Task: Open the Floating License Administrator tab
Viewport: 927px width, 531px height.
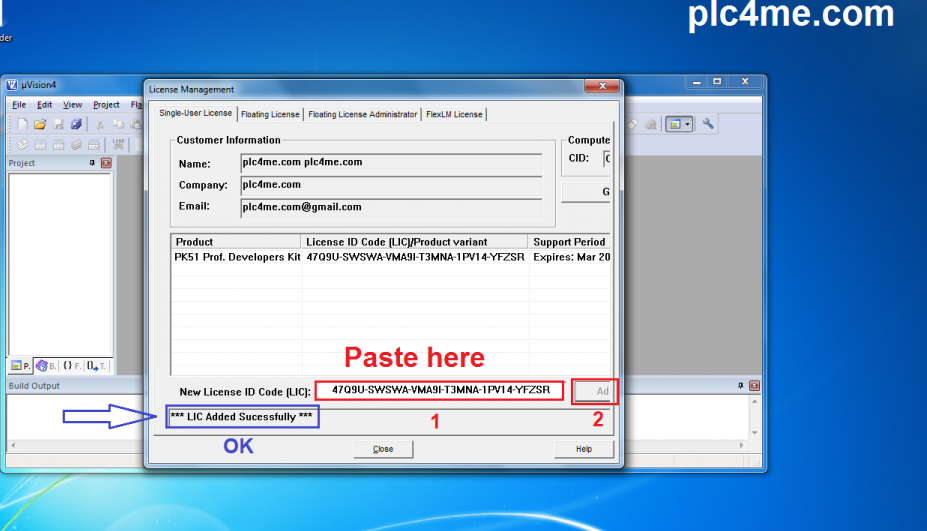Action: [362, 114]
